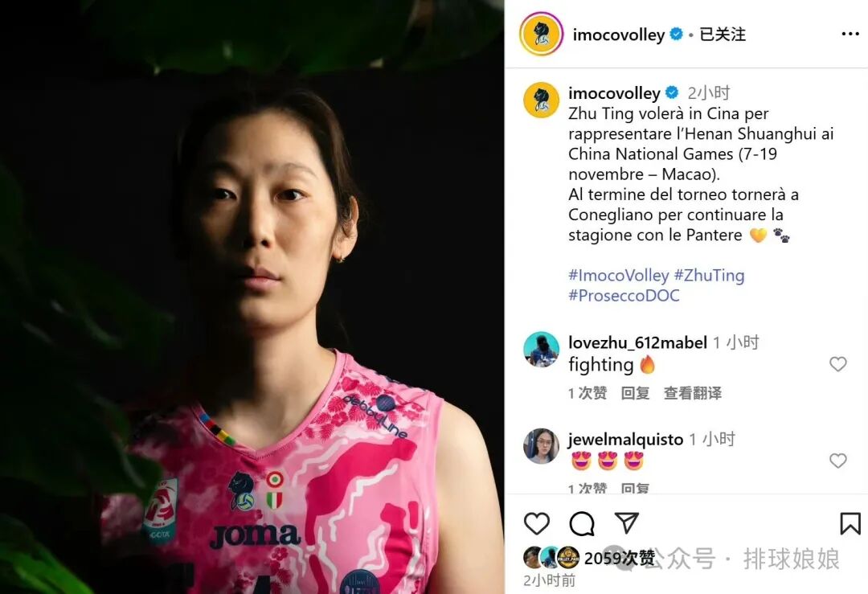Open the #ZhuTing hashtag
The height and width of the screenshot is (594, 868).
pyautogui.click(x=709, y=275)
